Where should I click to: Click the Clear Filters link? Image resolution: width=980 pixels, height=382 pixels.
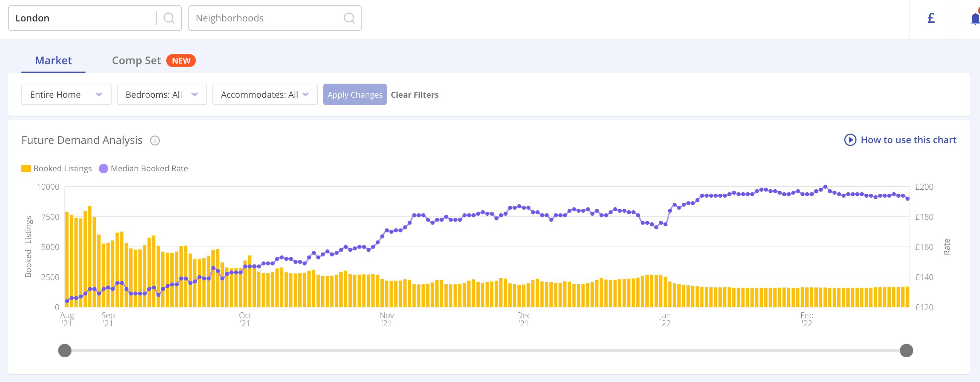[x=415, y=94]
